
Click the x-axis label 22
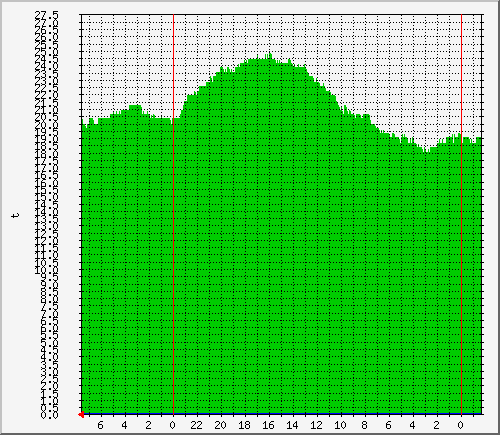196,425
